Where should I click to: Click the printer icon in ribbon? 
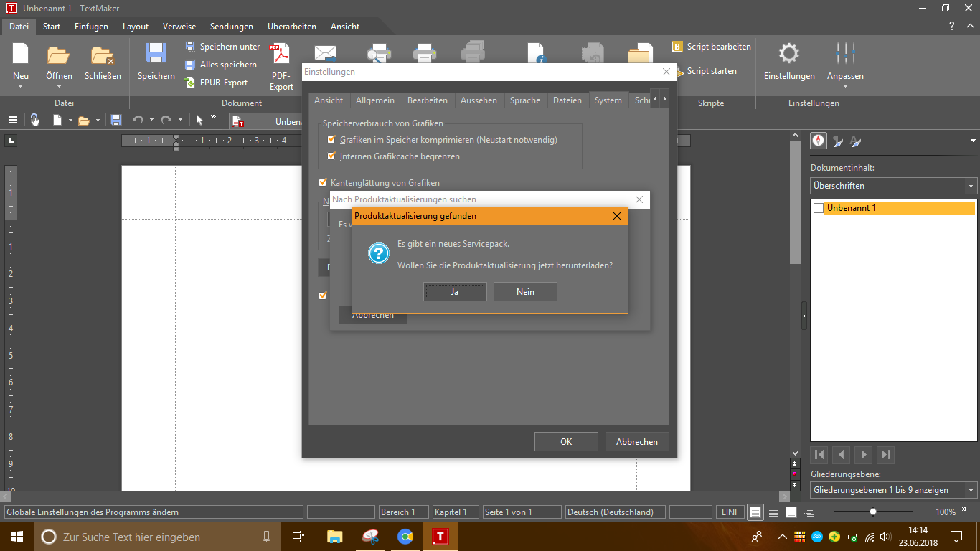[x=425, y=54]
